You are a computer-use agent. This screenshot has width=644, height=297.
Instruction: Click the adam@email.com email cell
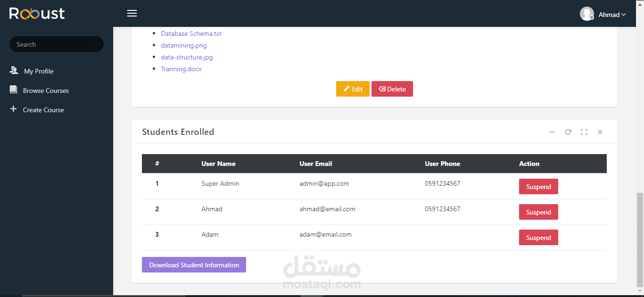point(325,234)
